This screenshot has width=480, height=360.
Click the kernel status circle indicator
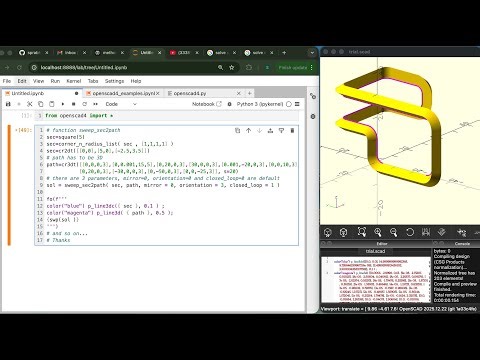pos(289,104)
